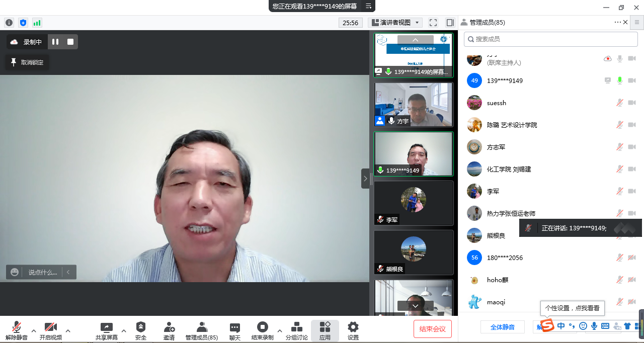This screenshot has height=343, width=644.
Task: Toggle microphone for member maoqi
Action: (x=620, y=302)
